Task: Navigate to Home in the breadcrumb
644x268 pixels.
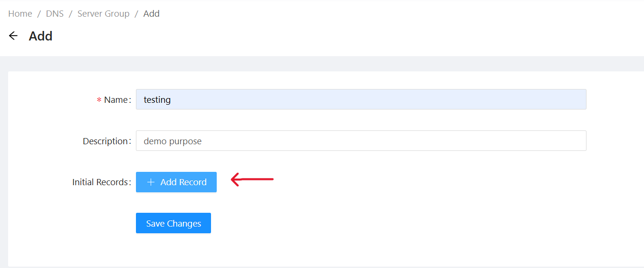Action: 20,14
